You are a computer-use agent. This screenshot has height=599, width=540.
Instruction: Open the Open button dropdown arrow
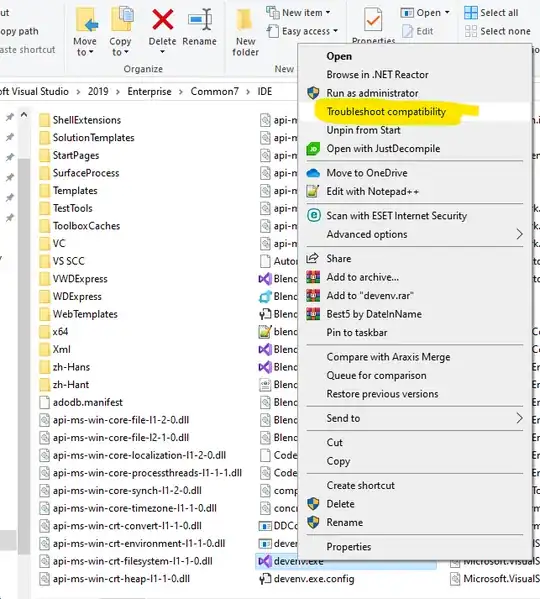pos(447,13)
